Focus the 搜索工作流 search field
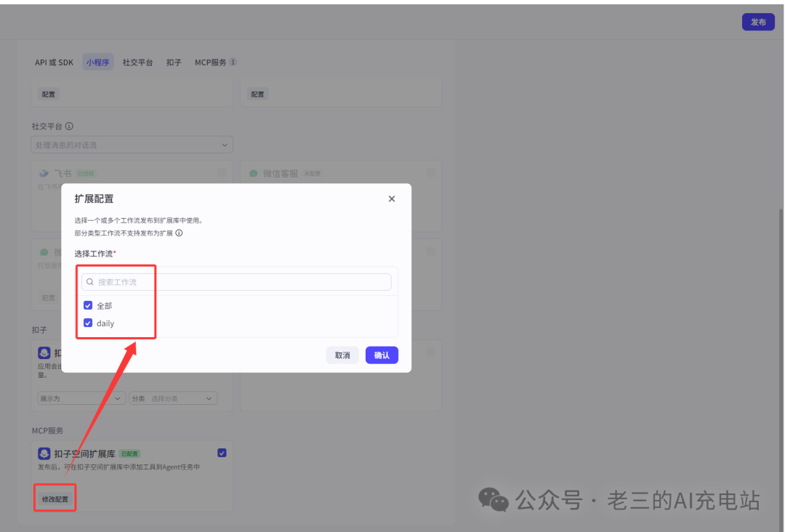Viewport: 785px width, 532px height. pyautogui.click(x=236, y=282)
